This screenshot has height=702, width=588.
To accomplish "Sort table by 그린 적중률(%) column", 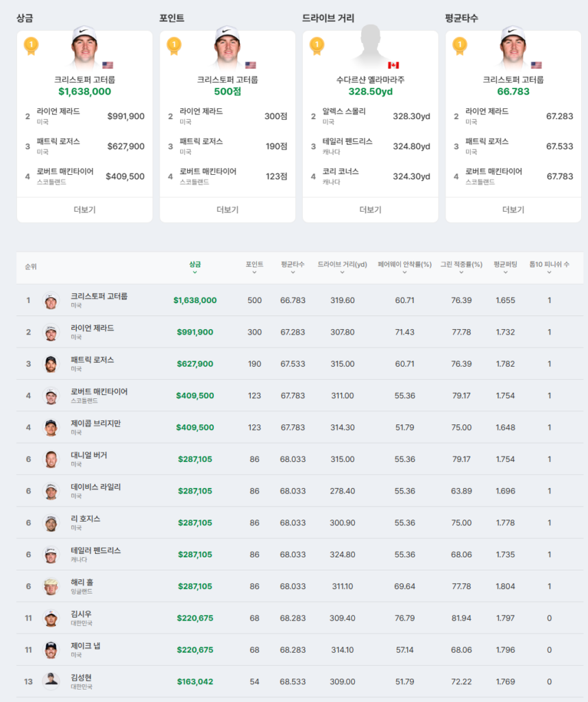I will coord(461,267).
